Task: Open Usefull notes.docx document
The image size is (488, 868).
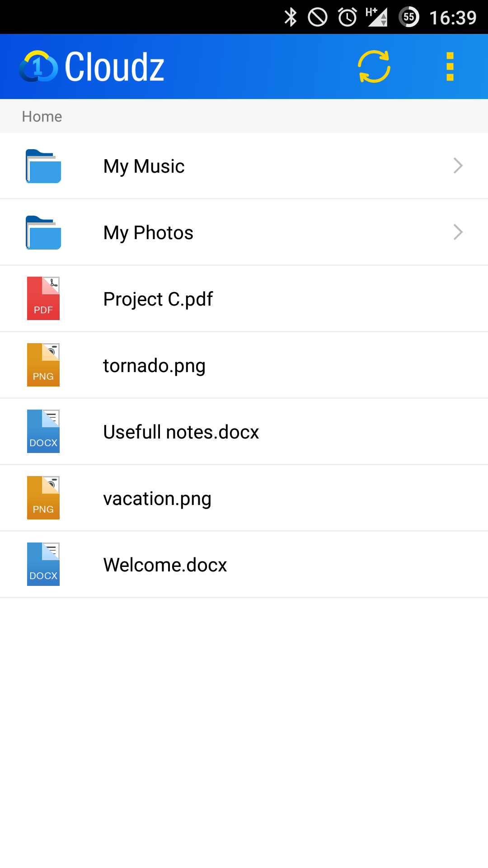Action: pyautogui.click(x=181, y=432)
